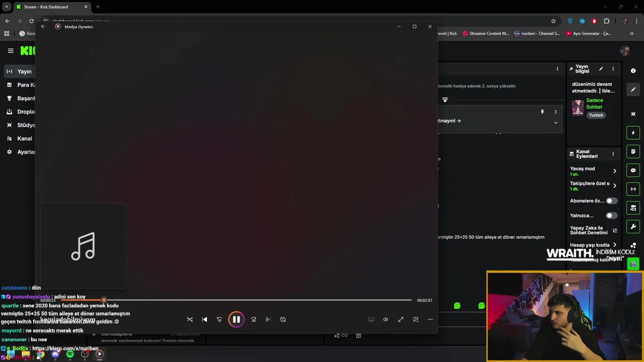The image size is (644, 362).
Task: Open Chrome three-dot menu
Action: [637, 21]
